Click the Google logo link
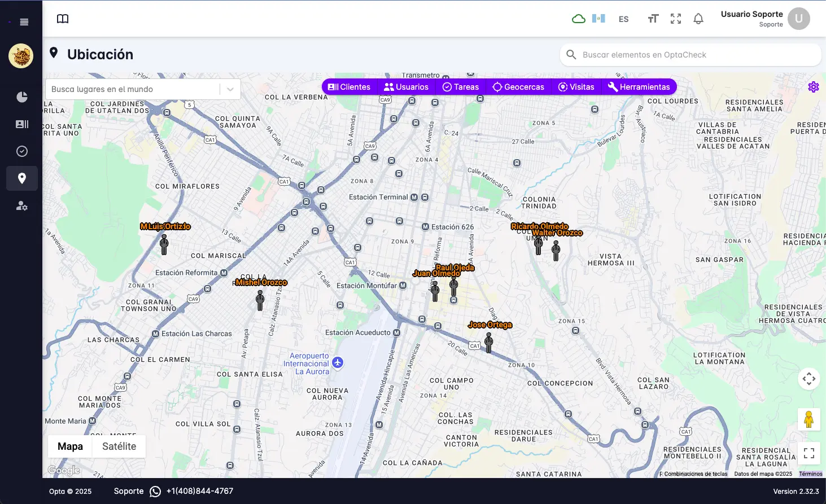826x504 pixels. pyautogui.click(x=64, y=470)
